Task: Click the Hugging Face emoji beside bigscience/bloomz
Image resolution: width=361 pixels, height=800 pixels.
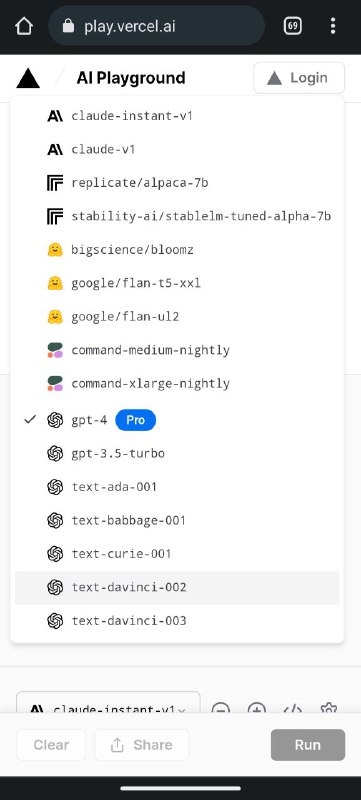Action: point(55,249)
